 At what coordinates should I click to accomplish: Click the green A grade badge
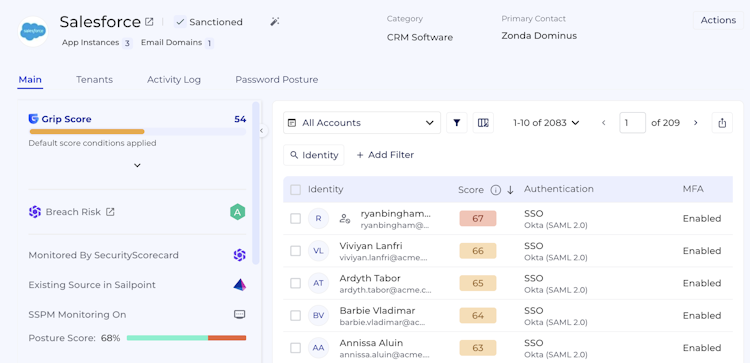pos(238,212)
